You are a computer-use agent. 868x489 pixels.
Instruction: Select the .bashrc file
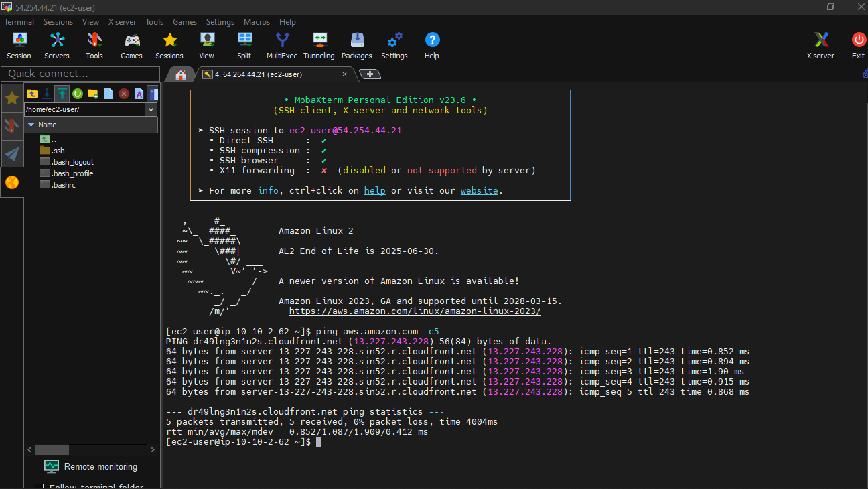[x=58, y=185]
